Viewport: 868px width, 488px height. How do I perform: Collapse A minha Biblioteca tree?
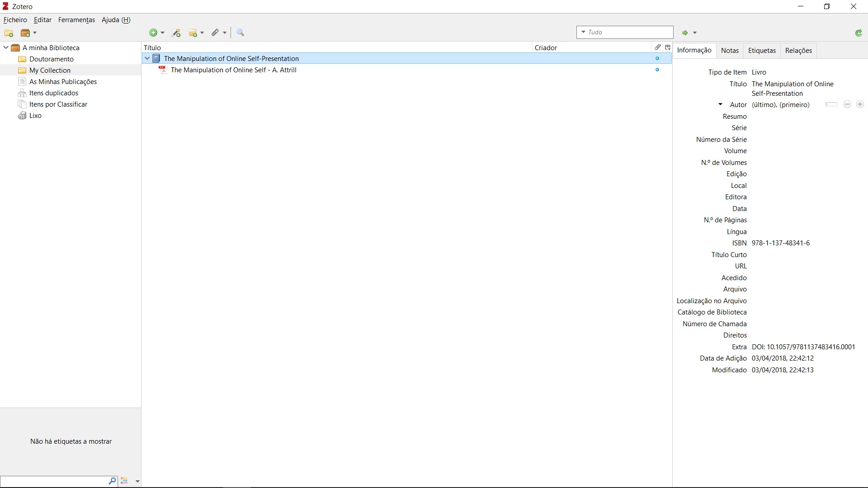tap(6, 47)
